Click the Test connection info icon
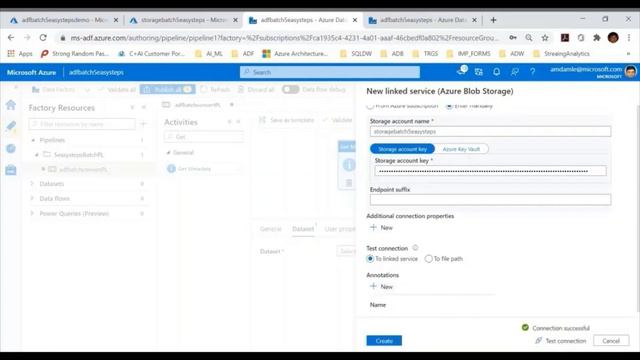The height and width of the screenshot is (360, 640). pos(415,248)
